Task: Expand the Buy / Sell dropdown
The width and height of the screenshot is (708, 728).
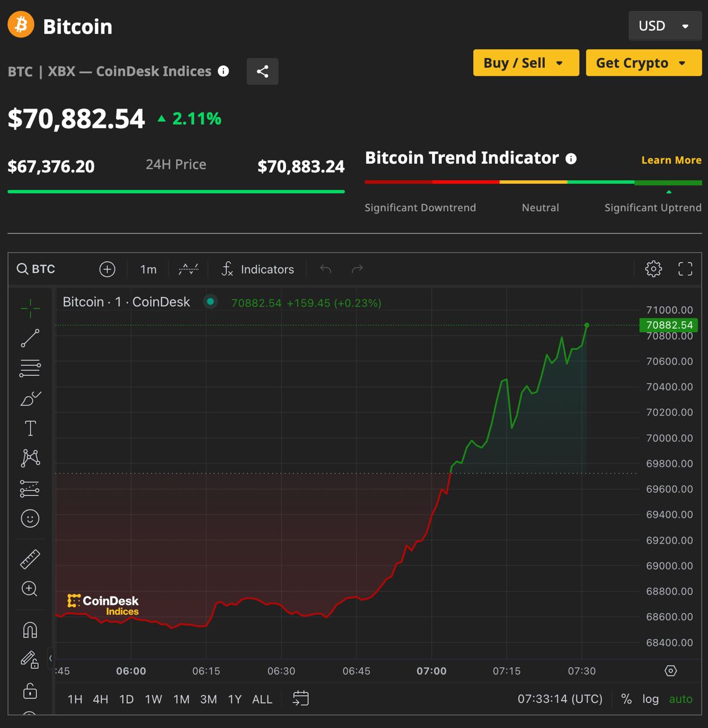Action: coord(525,63)
